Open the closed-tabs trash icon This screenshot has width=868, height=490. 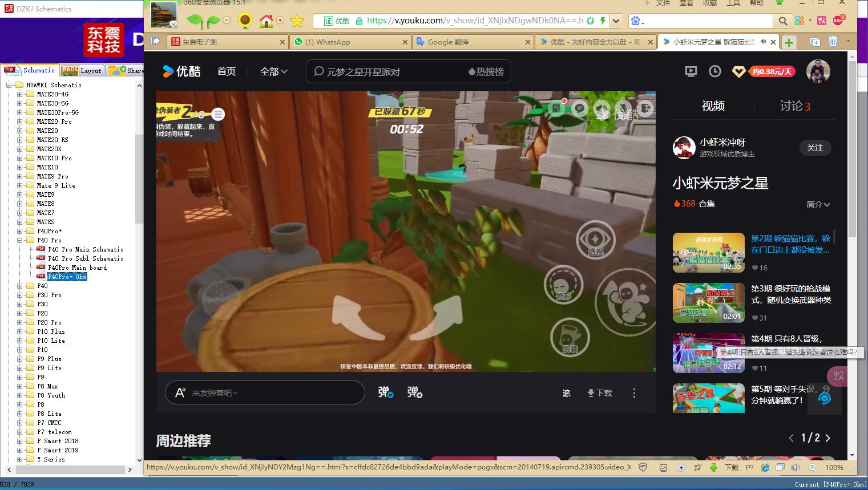click(x=833, y=42)
